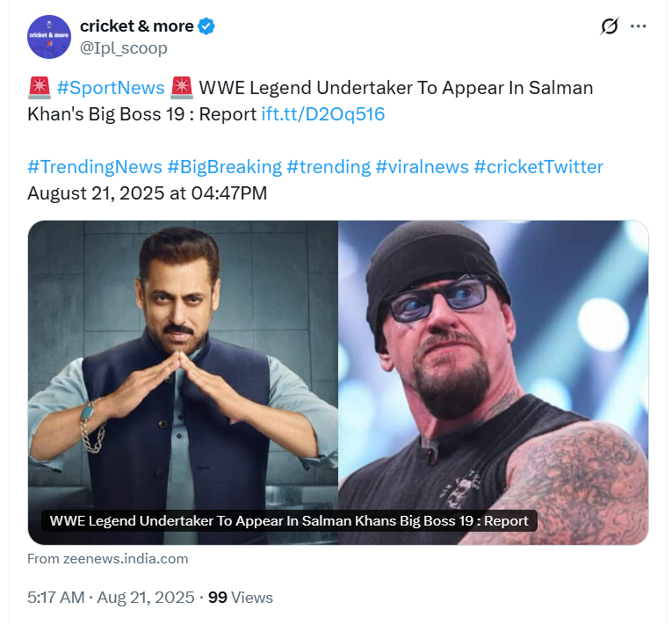672x624 pixels.
Task: Click the blue verified badge icon
Action: pos(206,26)
